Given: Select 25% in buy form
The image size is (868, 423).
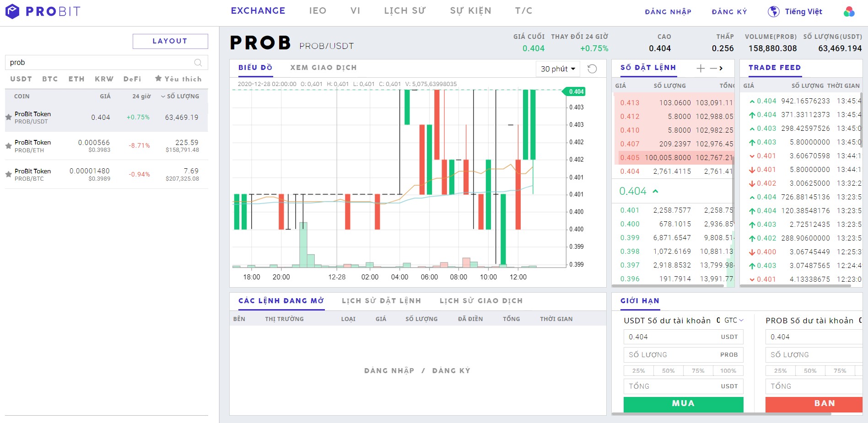Looking at the screenshot, I should tap(638, 371).
